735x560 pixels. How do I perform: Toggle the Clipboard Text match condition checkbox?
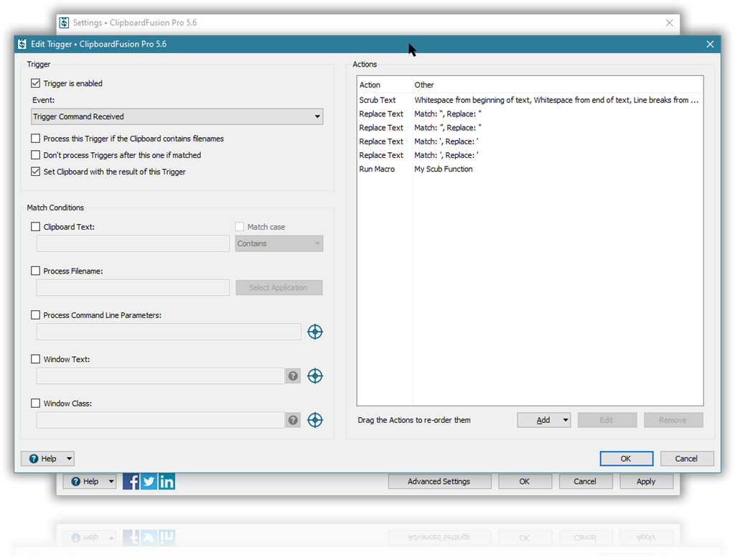tap(36, 227)
